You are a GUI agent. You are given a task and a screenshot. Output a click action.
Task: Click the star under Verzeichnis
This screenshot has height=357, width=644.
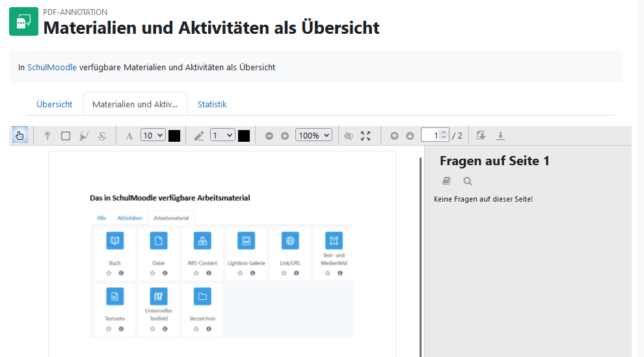(196, 328)
